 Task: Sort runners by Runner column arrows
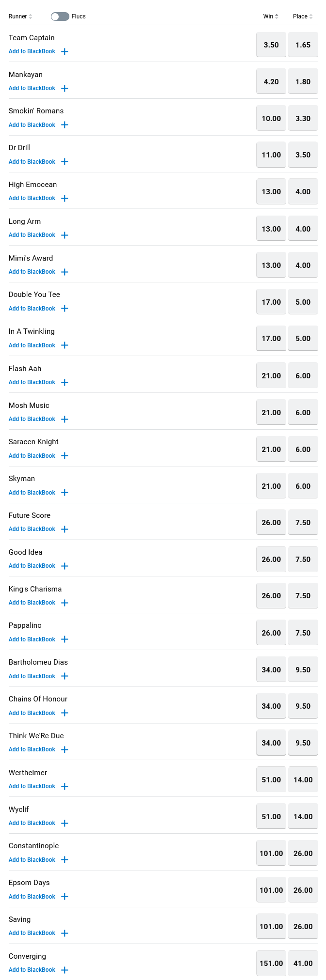tap(31, 16)
